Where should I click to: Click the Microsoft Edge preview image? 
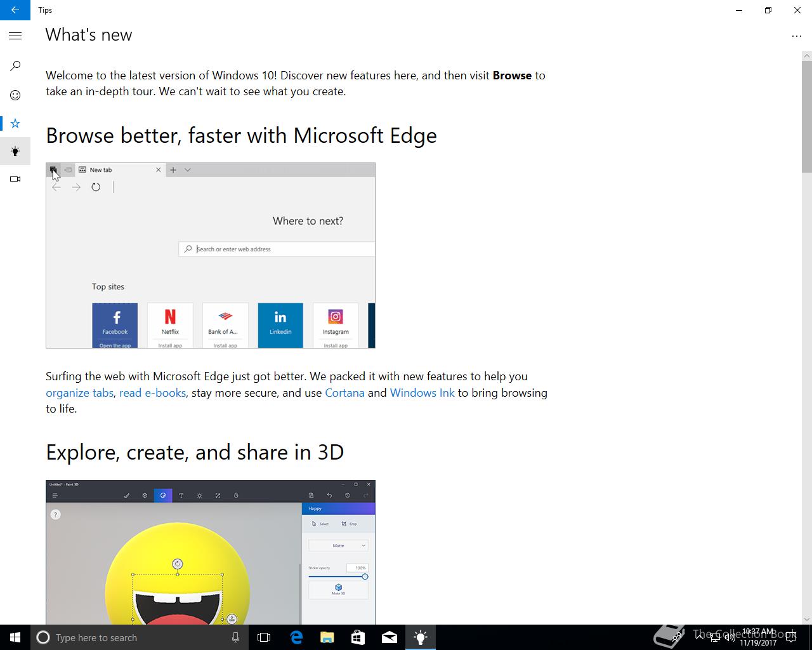coord(211,255)
